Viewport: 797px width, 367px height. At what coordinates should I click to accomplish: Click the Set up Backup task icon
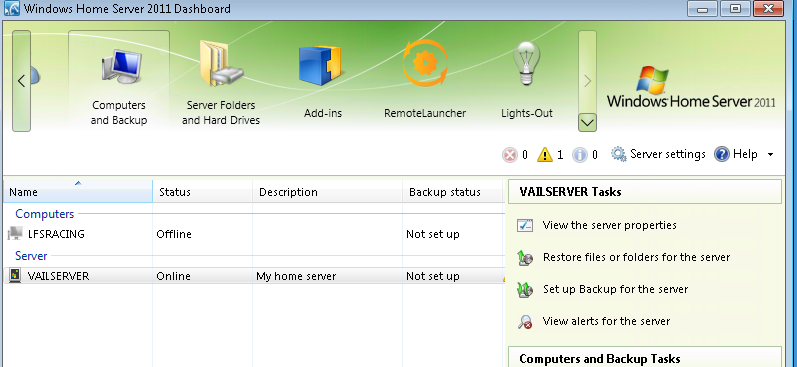point(525,290)
